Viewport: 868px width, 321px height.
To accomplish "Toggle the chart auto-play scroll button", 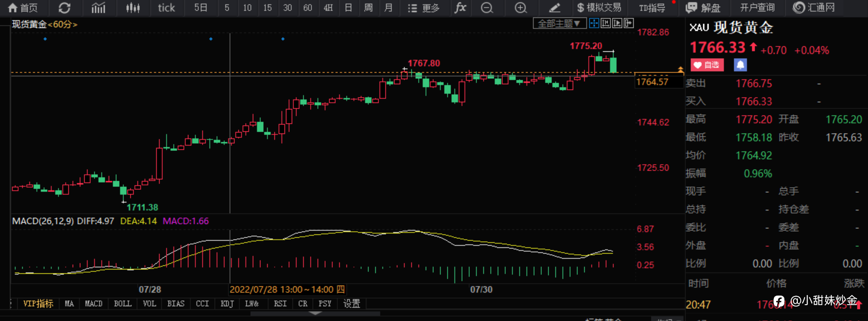I will 617,23.
